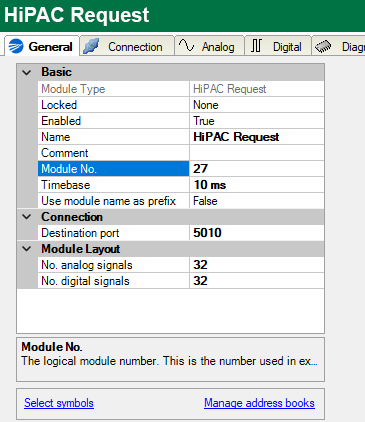The image size is (365, 422).
Task: Edit the Module No. value 27
Action: point(257,169)
